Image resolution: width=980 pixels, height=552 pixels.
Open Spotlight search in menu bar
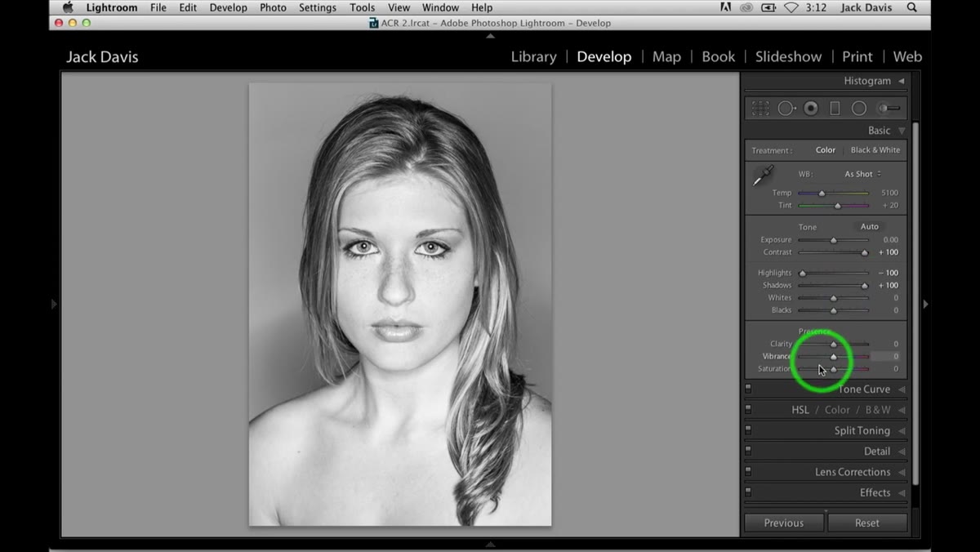pos(911,8)
